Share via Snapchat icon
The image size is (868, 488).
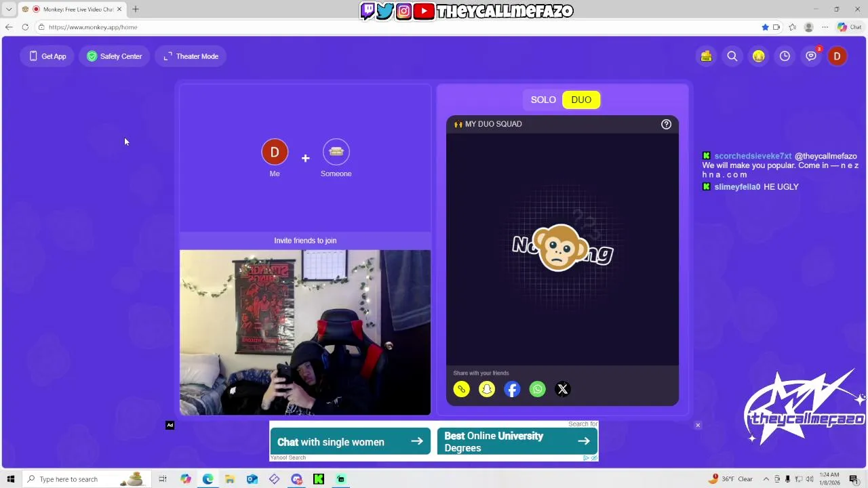click(x=487, y=389)
